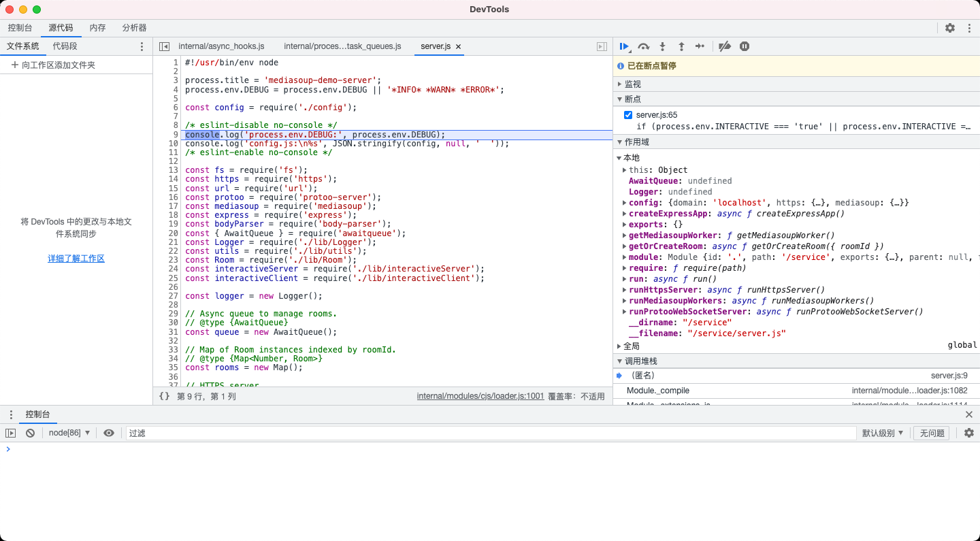
Task: Select the node[86] context dropdown
Action: pyautogui.click(x=69, y=433)
